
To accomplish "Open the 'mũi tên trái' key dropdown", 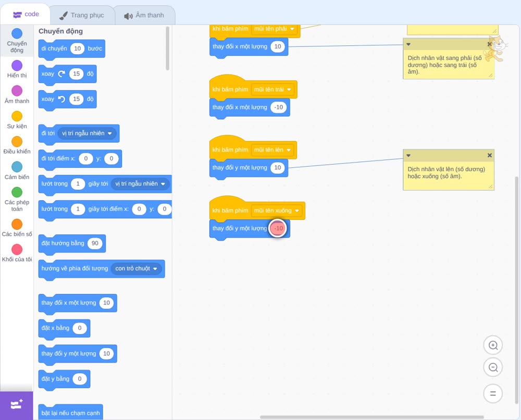I will click(272, 90).
